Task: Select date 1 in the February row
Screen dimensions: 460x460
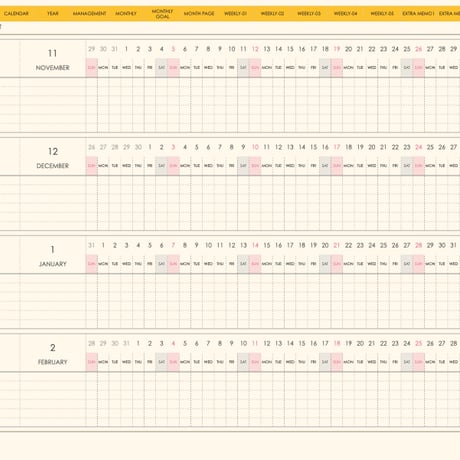Action: coord(138,343)
